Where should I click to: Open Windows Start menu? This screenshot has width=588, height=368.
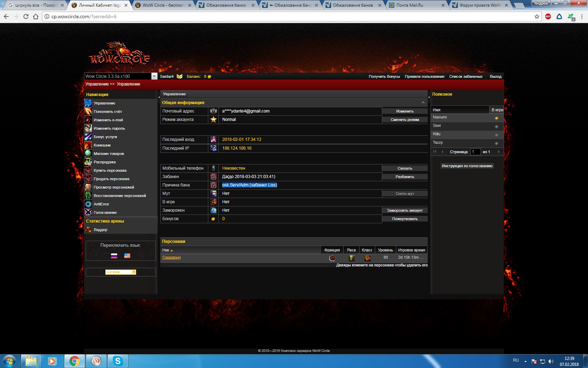click(x=9, y=361)
